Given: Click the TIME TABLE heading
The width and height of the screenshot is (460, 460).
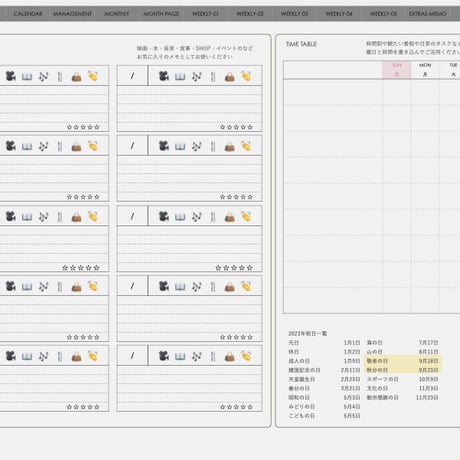Looking at the screenshot, I should click(301, 44).
